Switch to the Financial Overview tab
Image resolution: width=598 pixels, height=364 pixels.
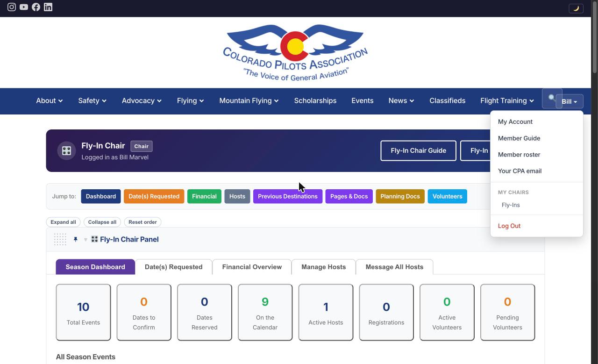[x=252, y=267]
